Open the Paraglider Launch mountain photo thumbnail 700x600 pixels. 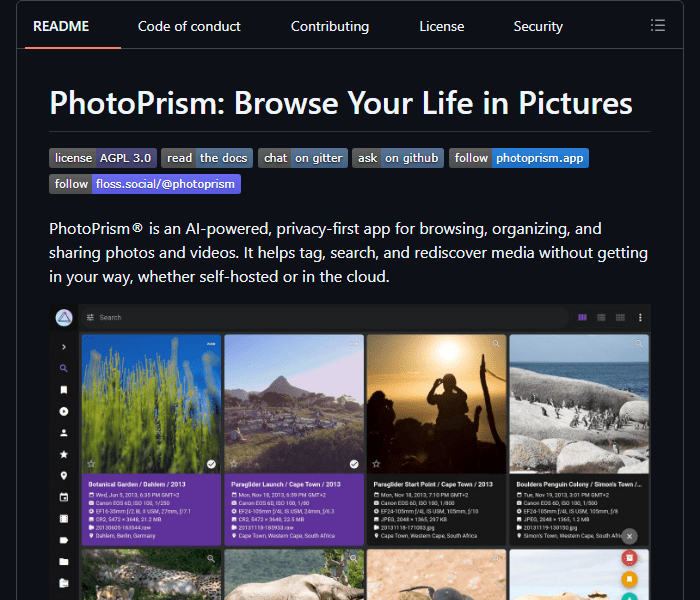click(x=294, y=404)
